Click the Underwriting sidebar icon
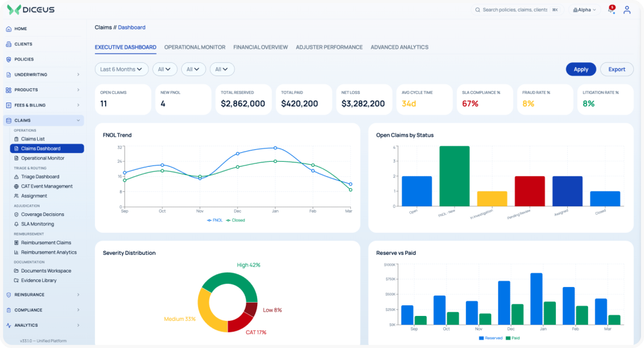 [x=9, y=75]
